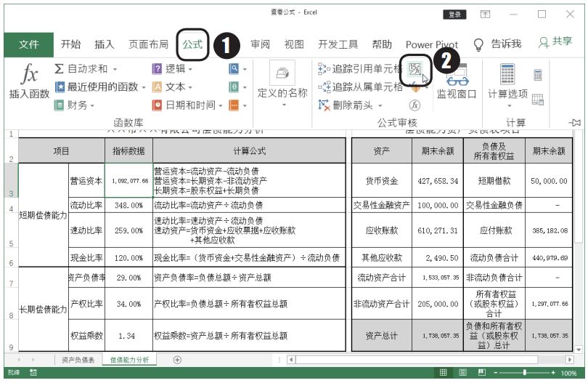
Task: Click the 自动求和 sigma icon
Action: pos(59,69)
